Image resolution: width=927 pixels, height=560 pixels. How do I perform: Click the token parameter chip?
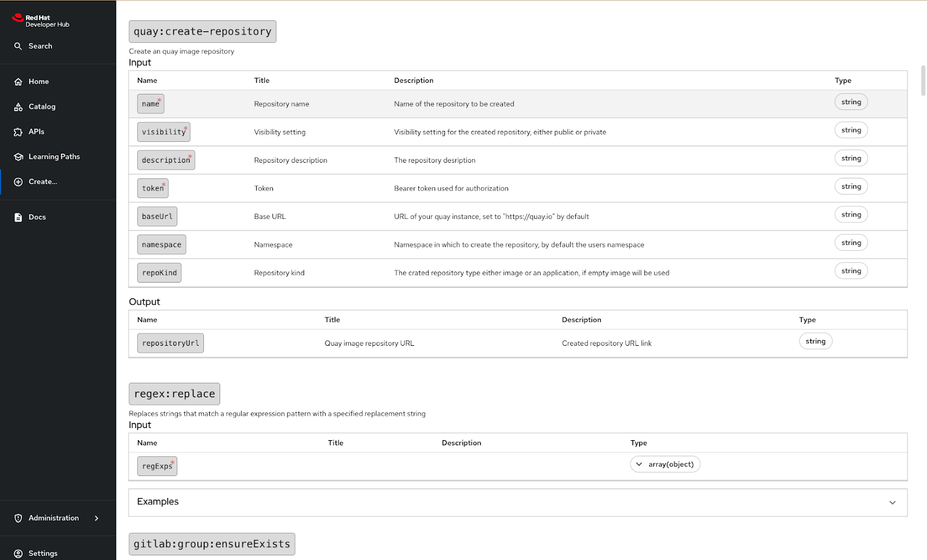tap(153, 188)
